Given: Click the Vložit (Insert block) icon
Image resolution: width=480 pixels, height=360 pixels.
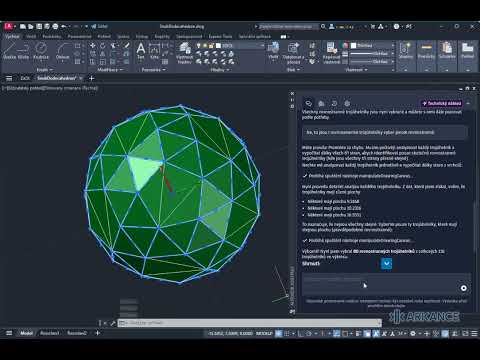Looking at the screenshot, I should (x=273, y=51).
